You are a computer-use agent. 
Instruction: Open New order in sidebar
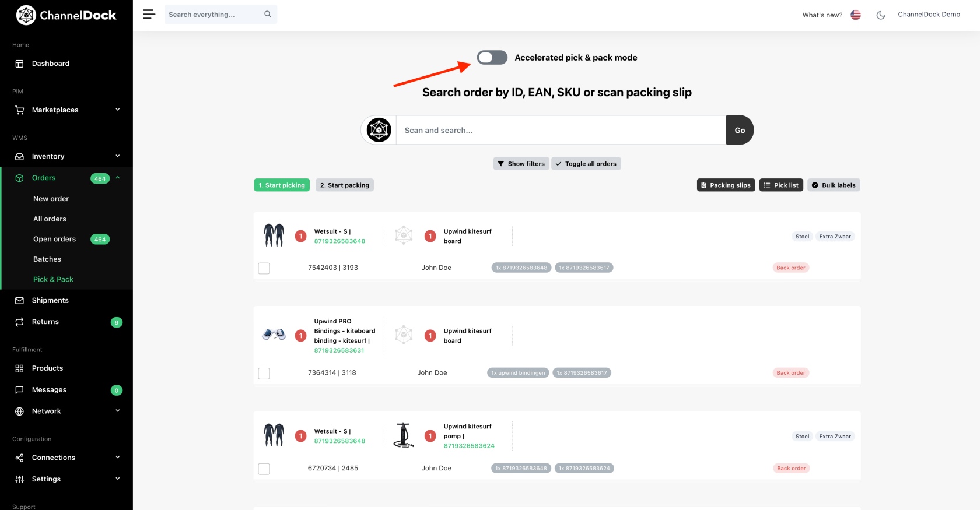pos(51,199)
